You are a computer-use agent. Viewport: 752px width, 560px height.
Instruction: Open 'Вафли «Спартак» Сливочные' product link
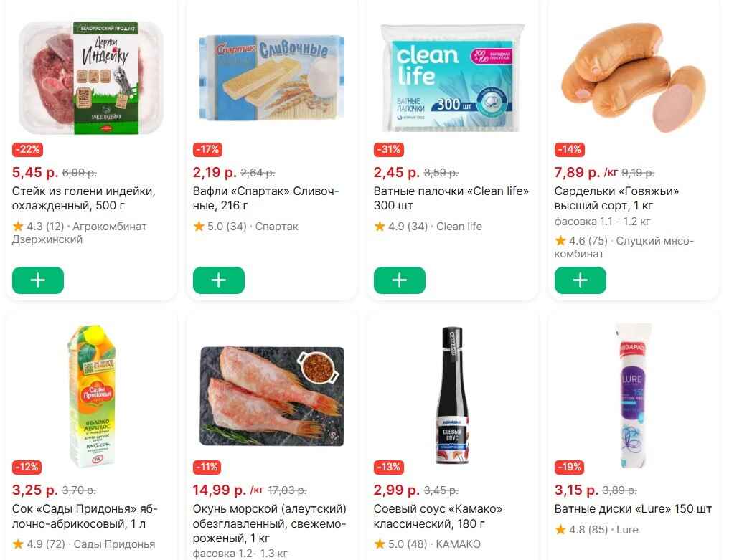[265, 199]
